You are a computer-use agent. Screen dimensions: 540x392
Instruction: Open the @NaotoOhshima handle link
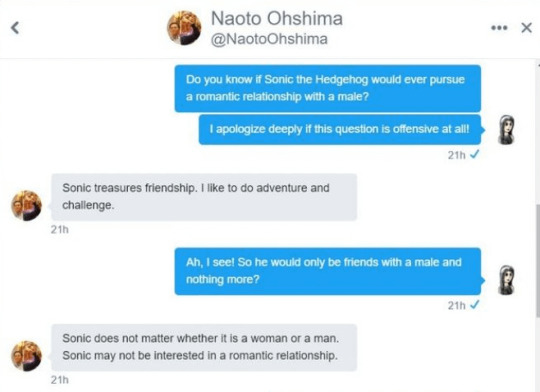[269, 39]
